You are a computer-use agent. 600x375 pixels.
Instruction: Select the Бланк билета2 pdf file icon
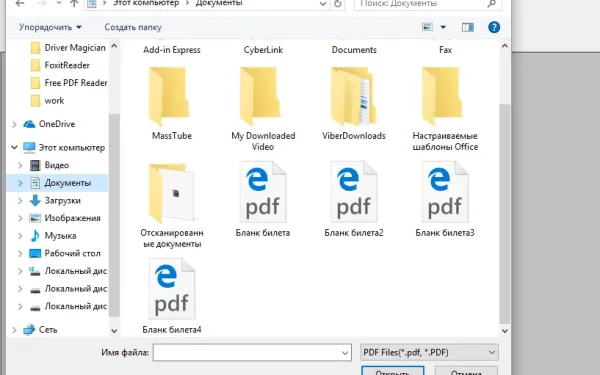coord(354,192)
